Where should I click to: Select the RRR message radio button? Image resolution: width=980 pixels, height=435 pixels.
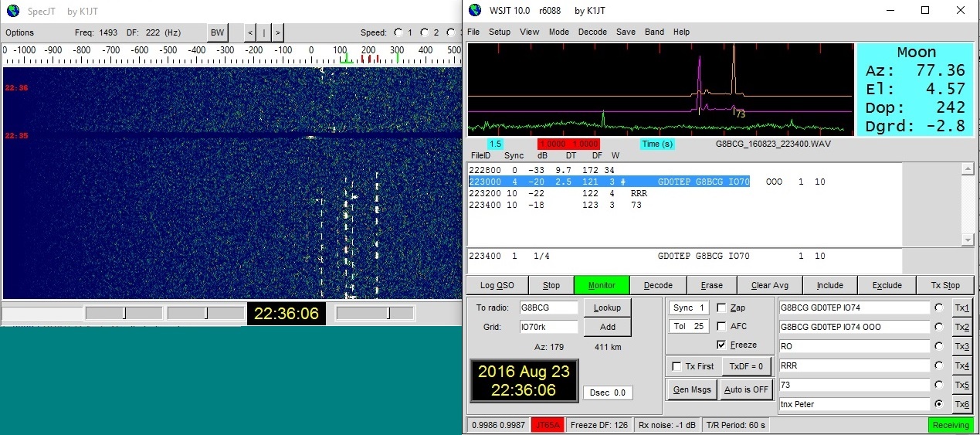938,365
